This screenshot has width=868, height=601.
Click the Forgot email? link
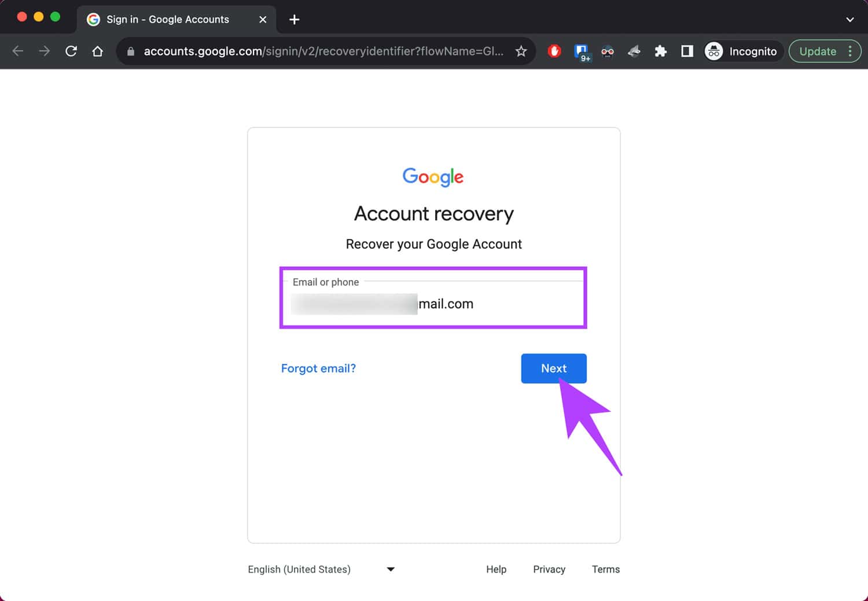(x=318, y=368)
